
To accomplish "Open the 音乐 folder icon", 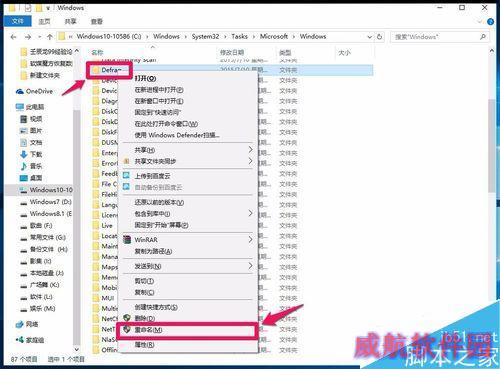I will point(24,166).
